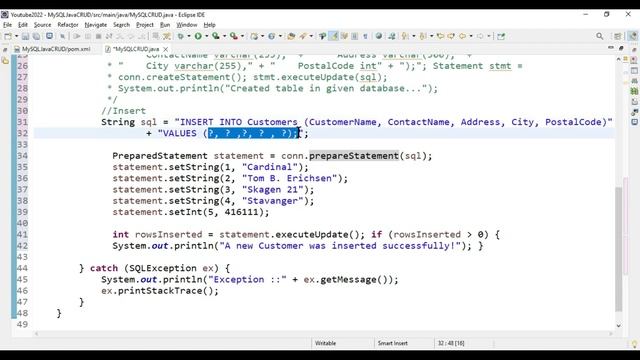Select the Java perspective icon
Viewport: 640px width, 360px height.
tap(633, 36)
